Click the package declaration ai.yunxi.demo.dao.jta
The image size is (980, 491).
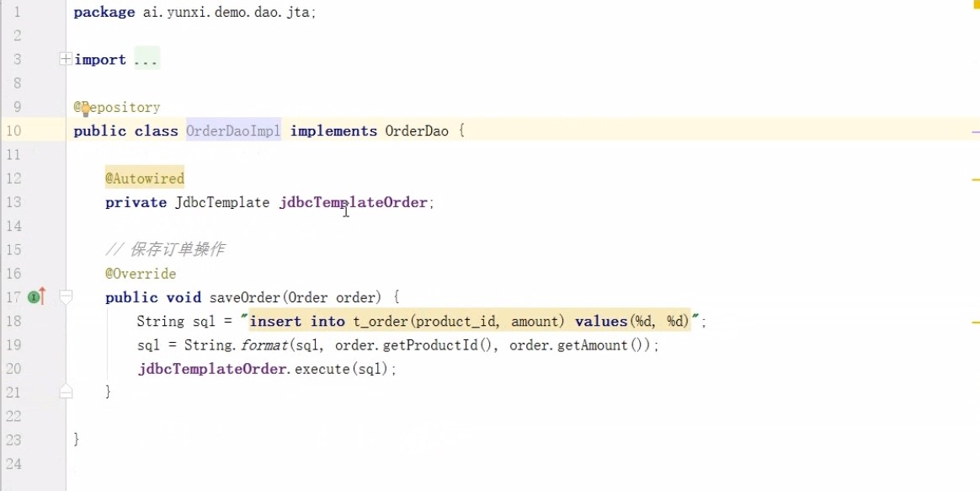[x=226, y=13]
